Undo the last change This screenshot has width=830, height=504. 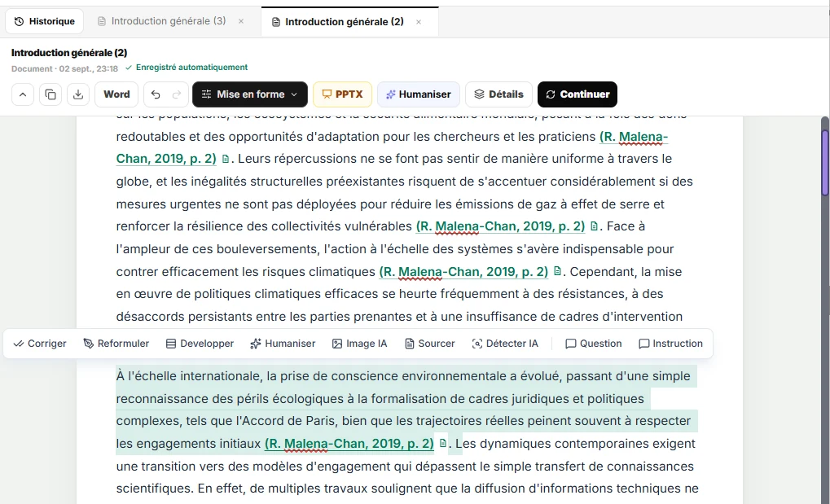156,94
